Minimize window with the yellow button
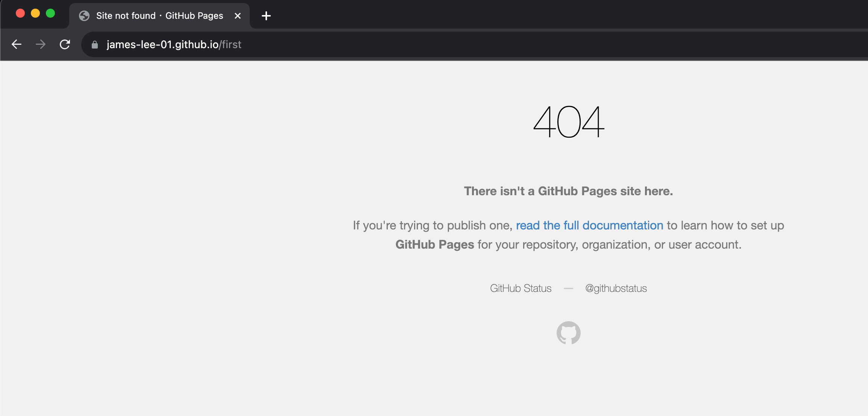The width and height of the screenshot is (868, 416). click(x=35, y=13)
